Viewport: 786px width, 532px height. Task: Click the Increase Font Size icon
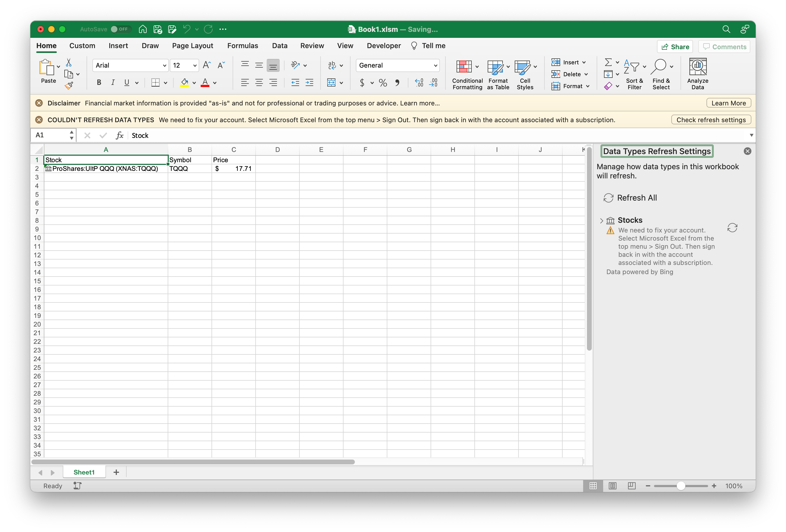click(207, 65)
